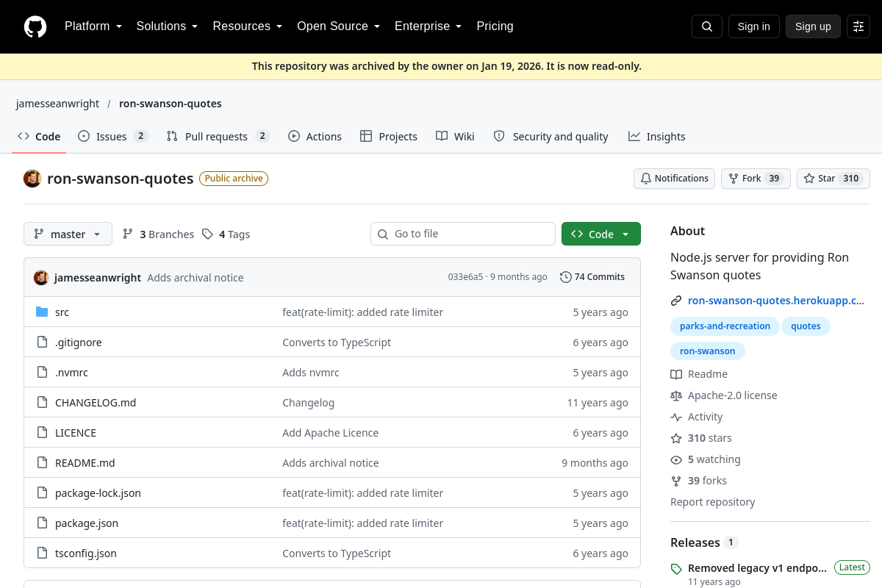Image resolution: width=882 pixels, height=588 pixels.
Task: Open the Actions tab
Action: (x=315, y=137)
